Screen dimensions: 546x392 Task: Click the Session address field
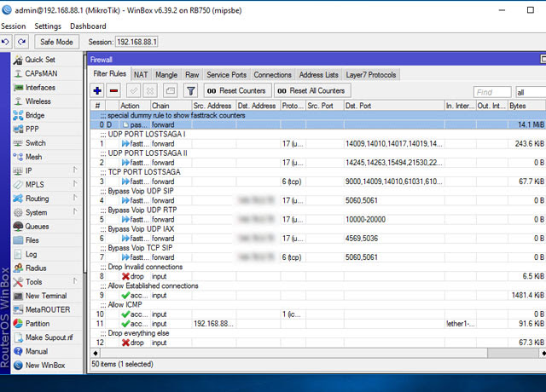click(x=136, y=42)
